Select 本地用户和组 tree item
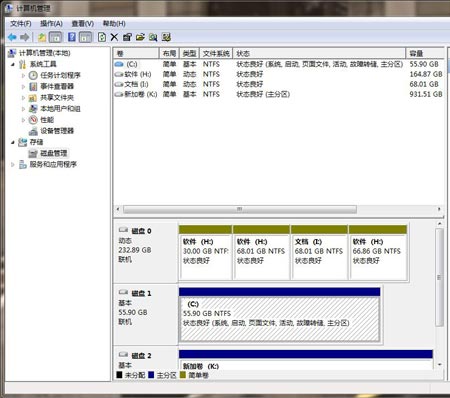The width and height of the screenshot is (450, 398). click(60, 109)
